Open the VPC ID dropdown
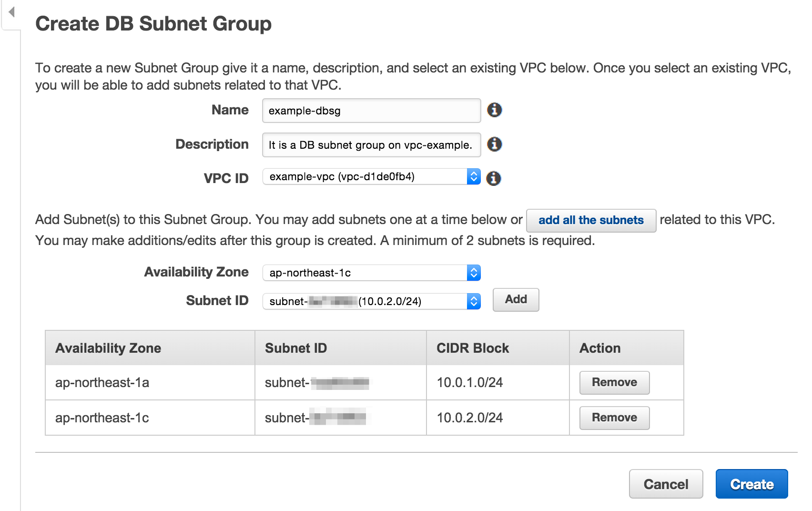Viewport: 812px width, 511px height. click(371, 177)
